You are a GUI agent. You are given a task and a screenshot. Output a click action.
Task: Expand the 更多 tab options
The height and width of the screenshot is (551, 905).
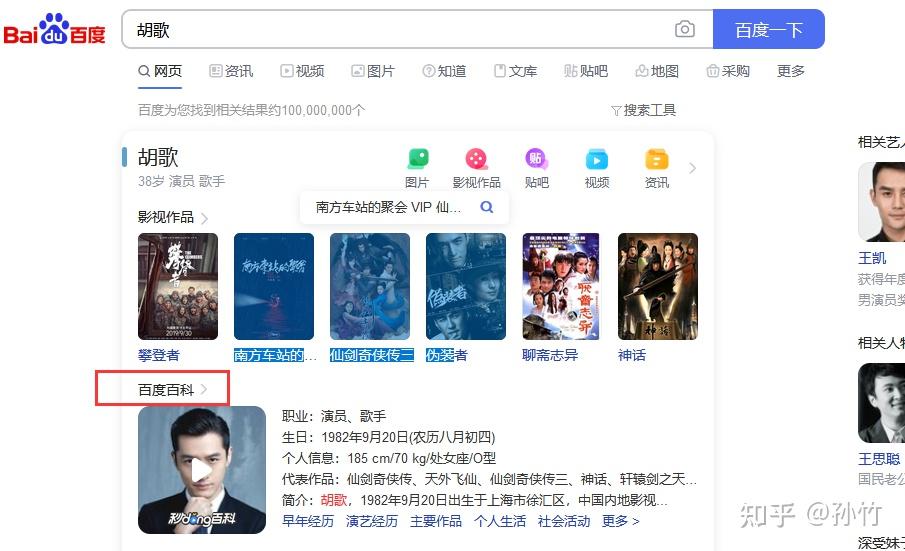791,71
